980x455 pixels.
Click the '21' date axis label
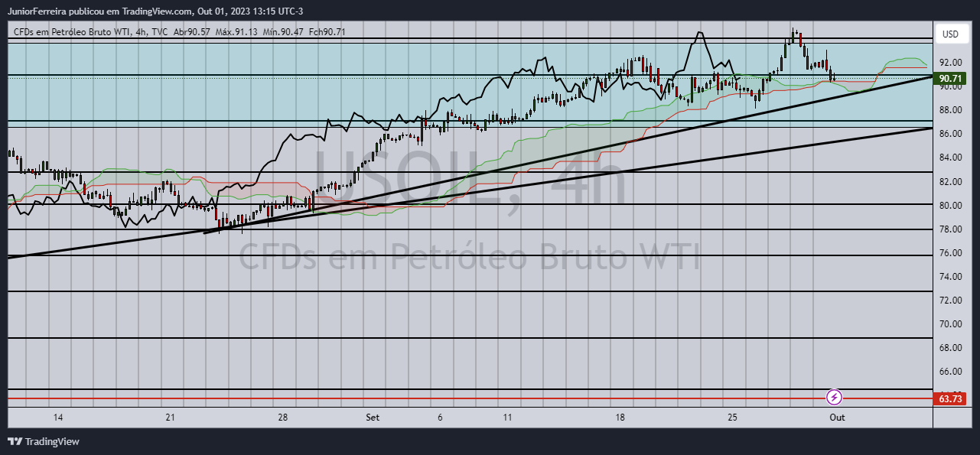coord(170,418)
